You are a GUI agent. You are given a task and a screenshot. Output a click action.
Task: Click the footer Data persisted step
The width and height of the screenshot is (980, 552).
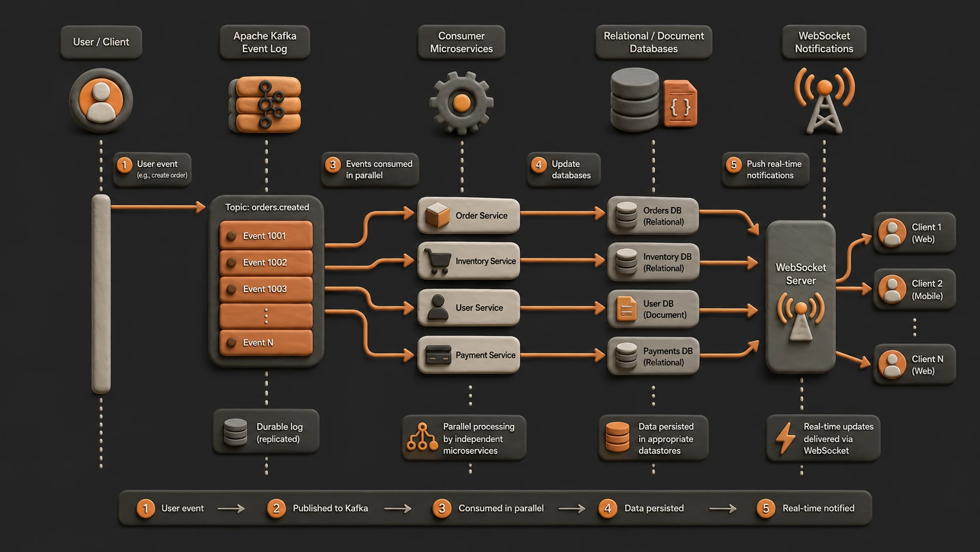point(641,508)
